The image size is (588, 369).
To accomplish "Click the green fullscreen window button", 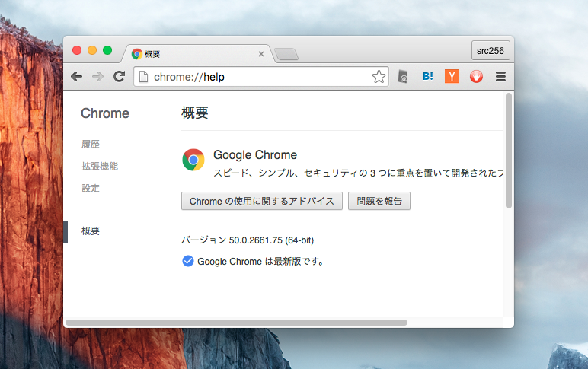I will click(107, 50).
